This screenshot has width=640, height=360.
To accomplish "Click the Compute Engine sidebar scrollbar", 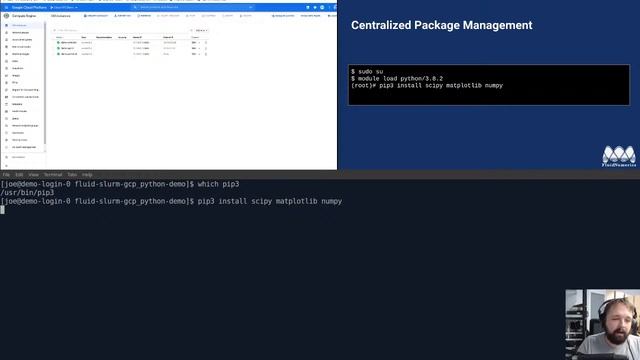I will 45,82.
